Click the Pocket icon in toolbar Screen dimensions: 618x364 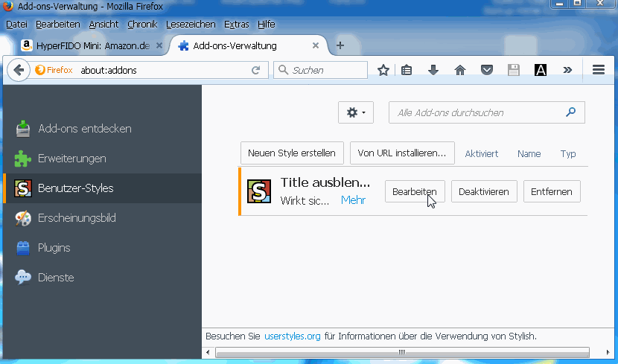pyautogui.click(x=486, y=70)
